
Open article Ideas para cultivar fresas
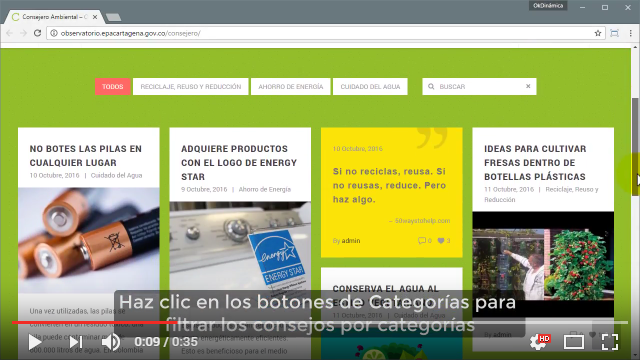(535, 162)
